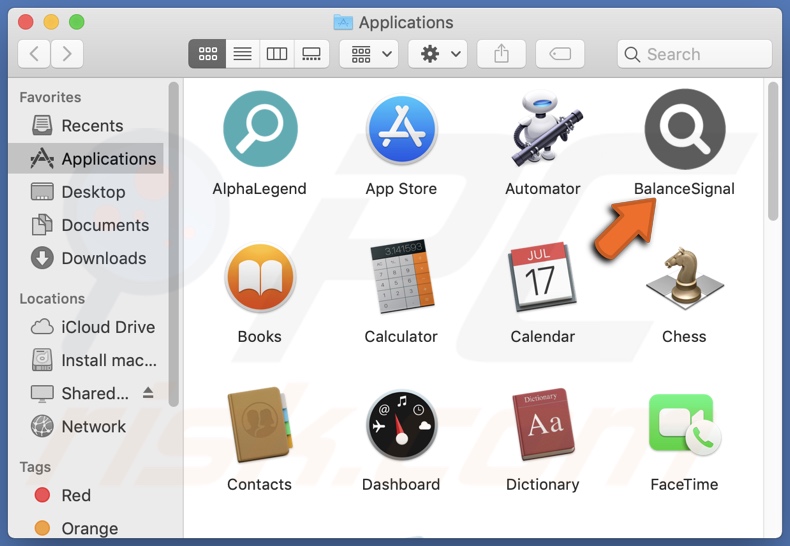Open the Dictionary app icon
Viewport: 790px width, 546px height.
coord(543,425)
